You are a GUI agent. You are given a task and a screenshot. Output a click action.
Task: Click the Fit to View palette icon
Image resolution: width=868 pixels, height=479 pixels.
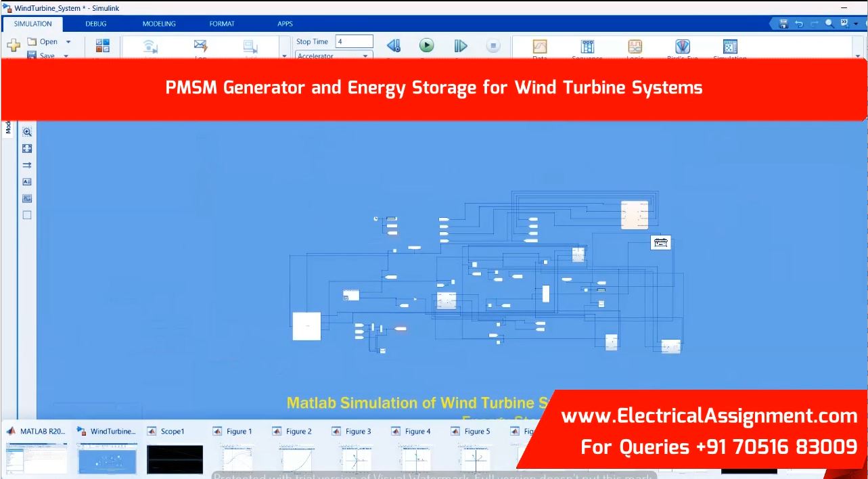click(x=27, y=148)
